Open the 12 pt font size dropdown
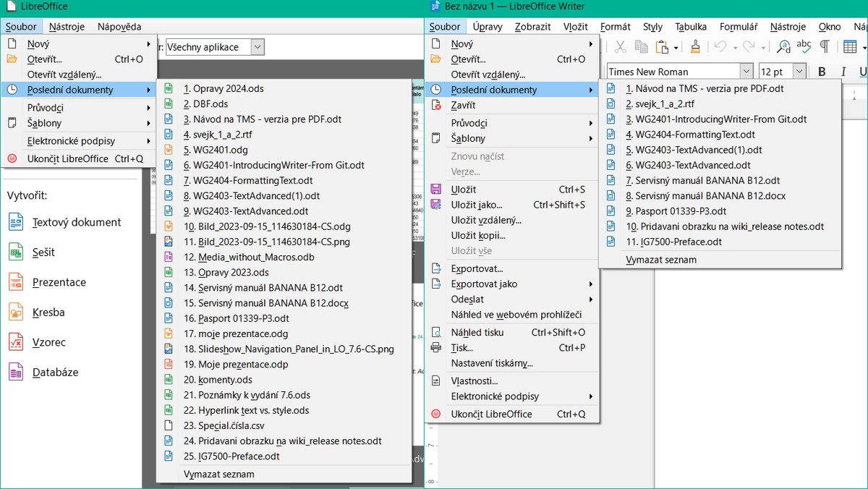 [799, 72]
